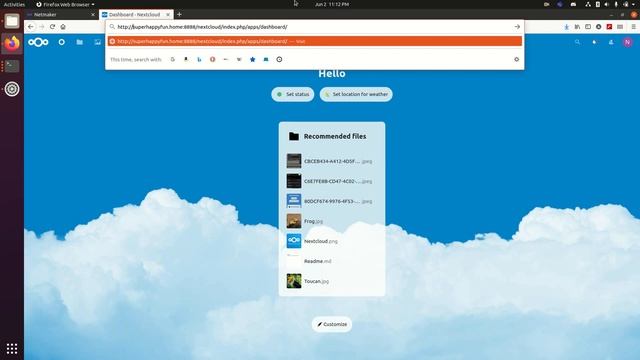Open a new browser tab

(x=179, y=14)
